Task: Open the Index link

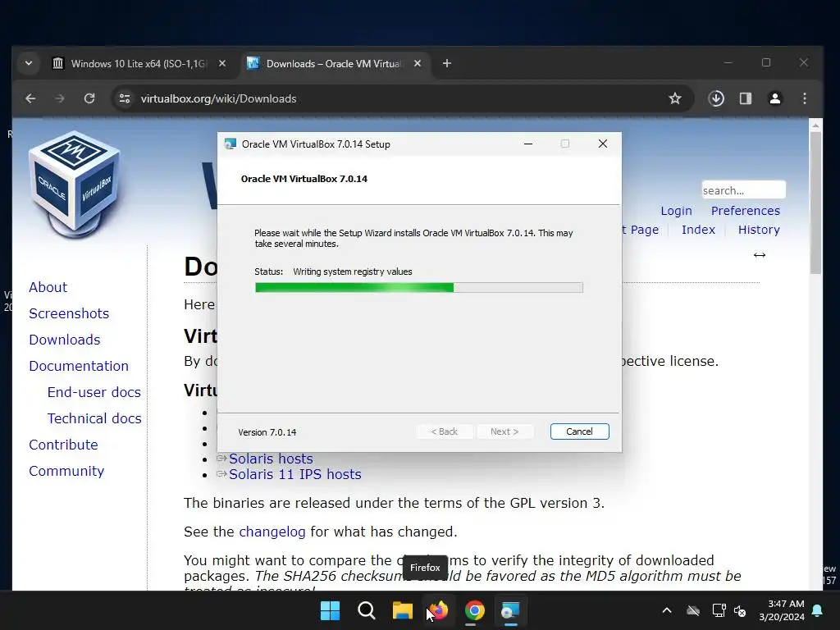Action: (x=699, y=230)
